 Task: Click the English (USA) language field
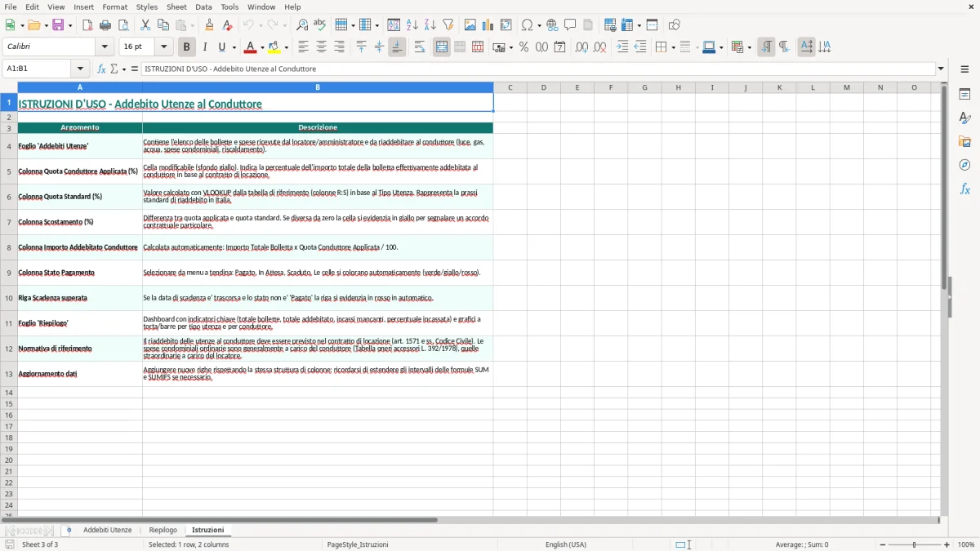click(566, 544)
